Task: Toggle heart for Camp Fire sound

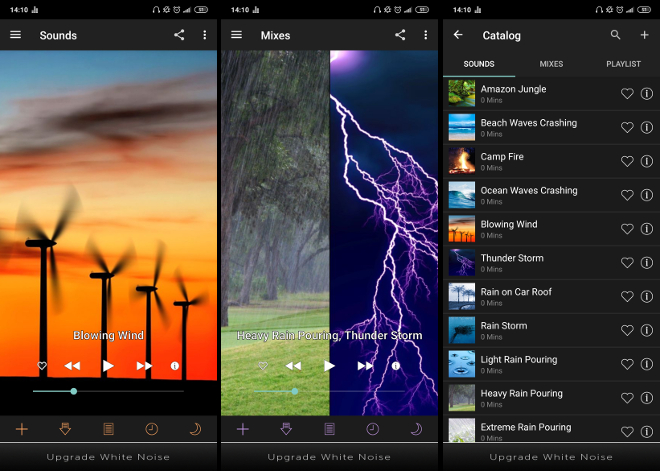Action: (x=627, y=161)
